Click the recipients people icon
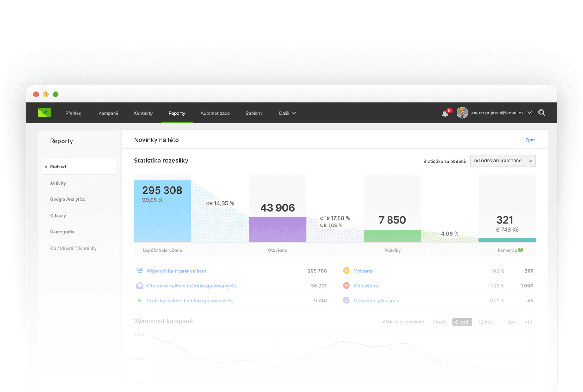The height and width of the screenshot is (392, 583). pos(140,271)
